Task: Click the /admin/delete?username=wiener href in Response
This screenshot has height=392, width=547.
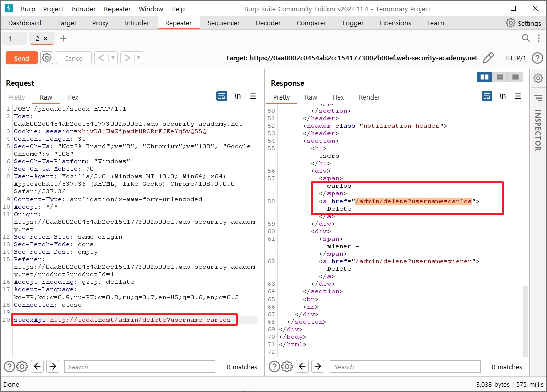Action: pyautogui.click(x=413, y=261)
